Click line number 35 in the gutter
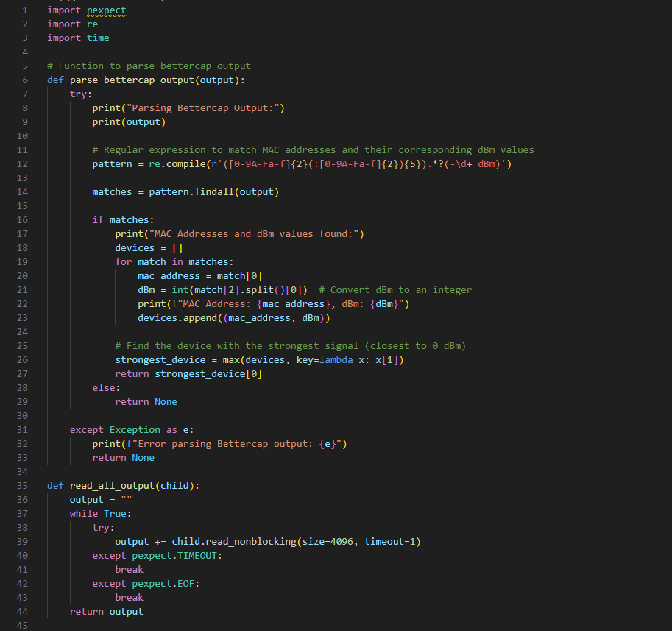Viewport: 672px width, 631px height. pyautogui.click(x=22, y=486)
